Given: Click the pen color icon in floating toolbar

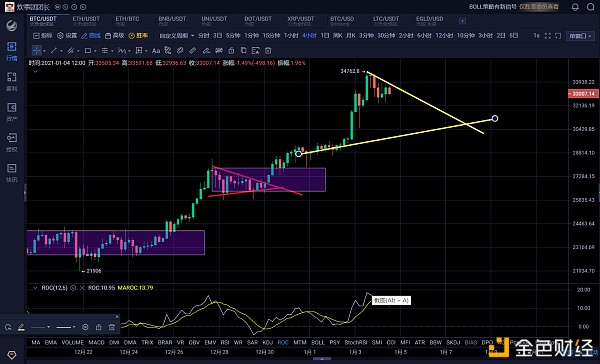Looking at the screenshot, I should click(x=21, y=327).
